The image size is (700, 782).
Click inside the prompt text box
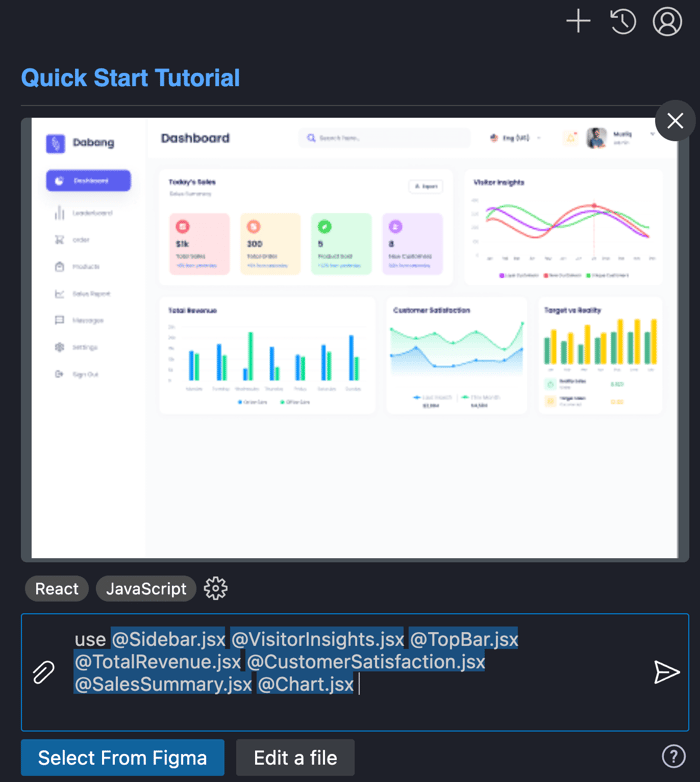pos(354,672)
